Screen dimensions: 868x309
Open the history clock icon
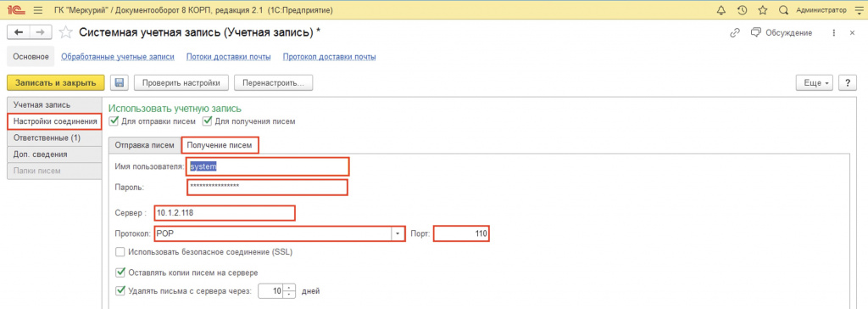tap(742, 10)
